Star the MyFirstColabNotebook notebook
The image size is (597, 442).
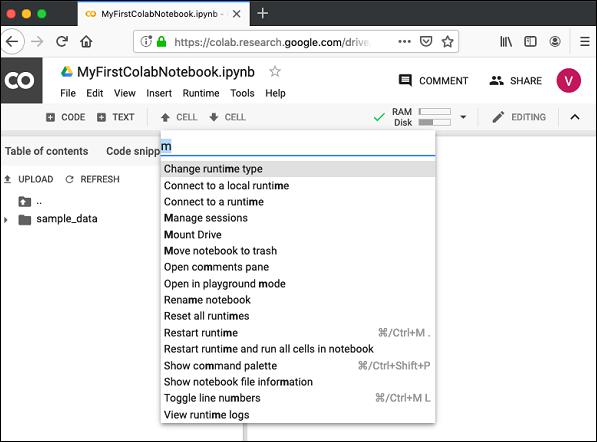(275, 71)
